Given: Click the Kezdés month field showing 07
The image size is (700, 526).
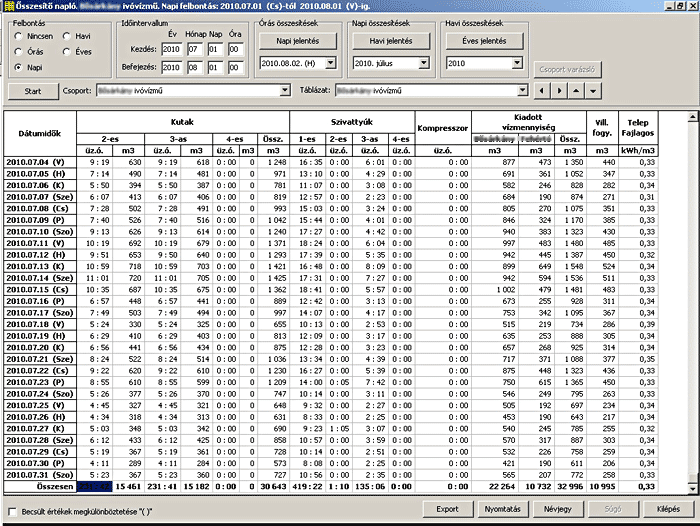Looking at the screenshot, I should [x=195, y=49].
